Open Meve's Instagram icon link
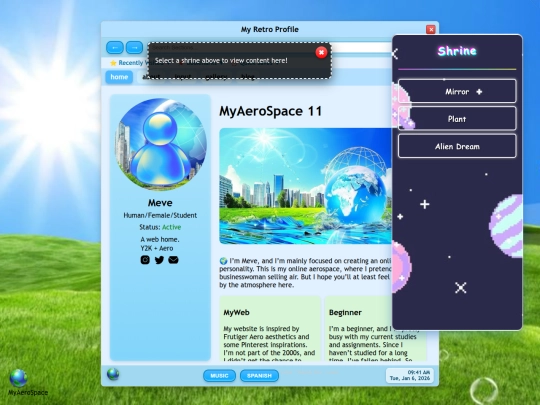This screenshot has height=405, width=540. pos(145,260)
